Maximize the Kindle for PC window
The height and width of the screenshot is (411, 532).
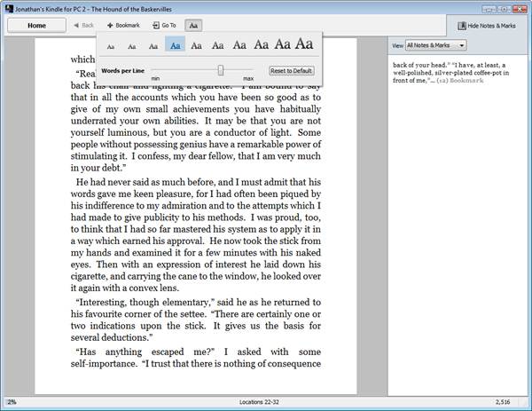tap(503, 7)
